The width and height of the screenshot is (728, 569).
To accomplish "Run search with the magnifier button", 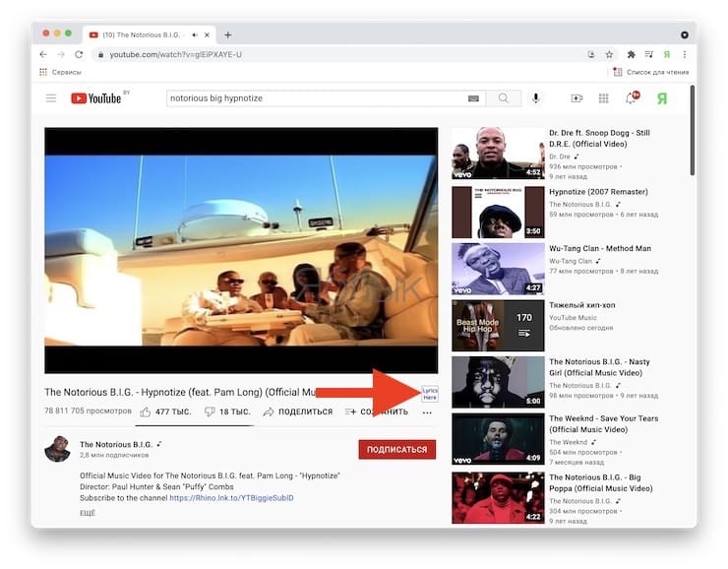I will (504, 98).
